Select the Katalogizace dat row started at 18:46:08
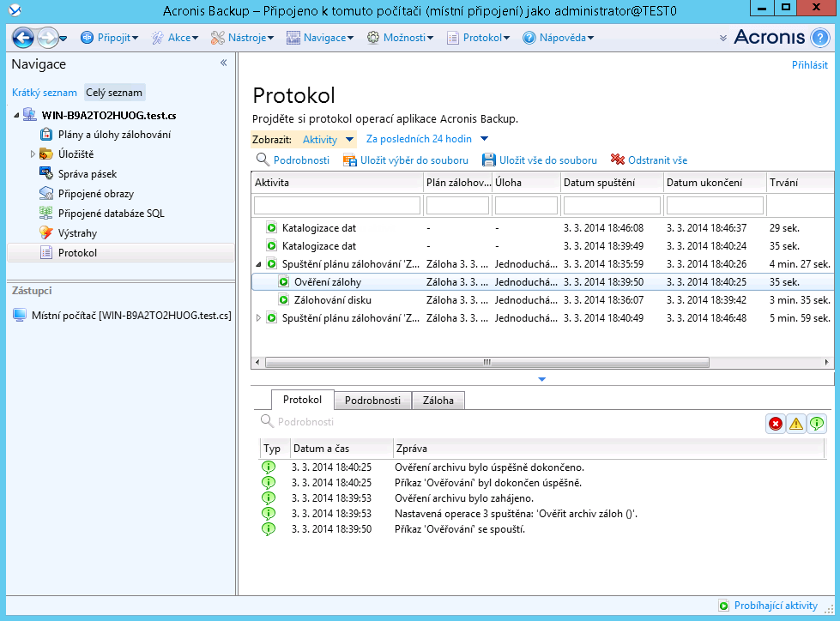 coord(542,228)
